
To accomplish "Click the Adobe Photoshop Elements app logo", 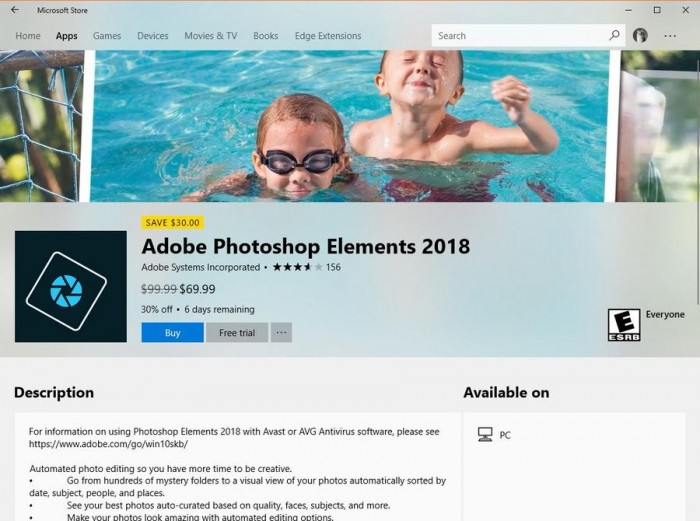I will point(71,287).
